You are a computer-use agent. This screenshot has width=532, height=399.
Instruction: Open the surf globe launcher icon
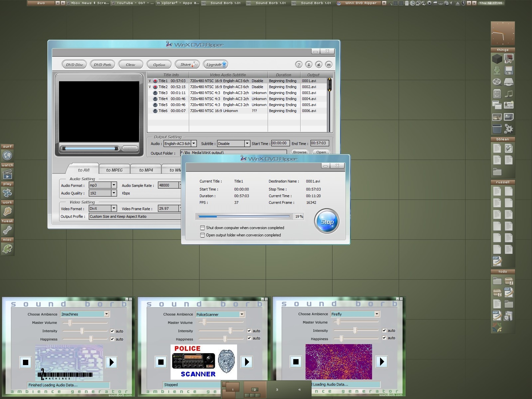click(7, 155)
